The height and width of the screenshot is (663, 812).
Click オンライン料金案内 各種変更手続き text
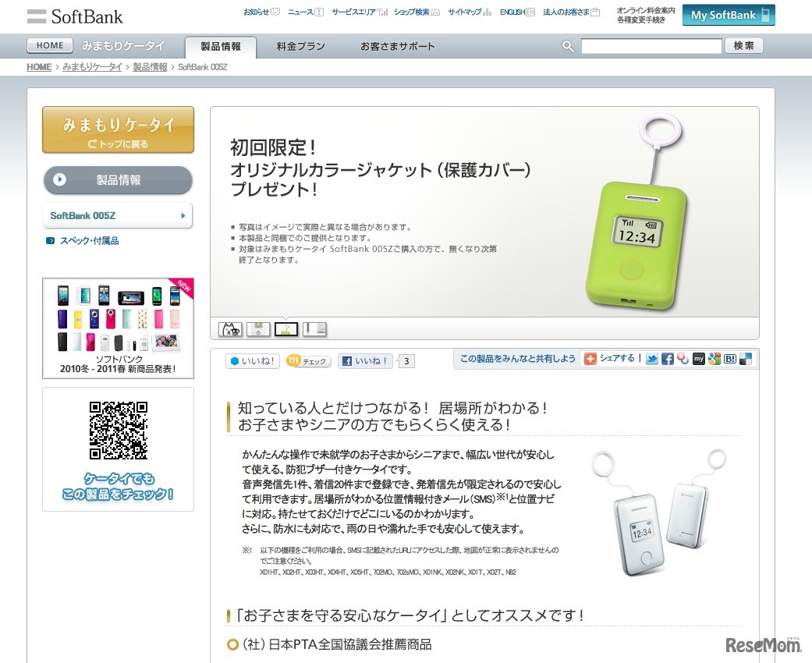646,15
